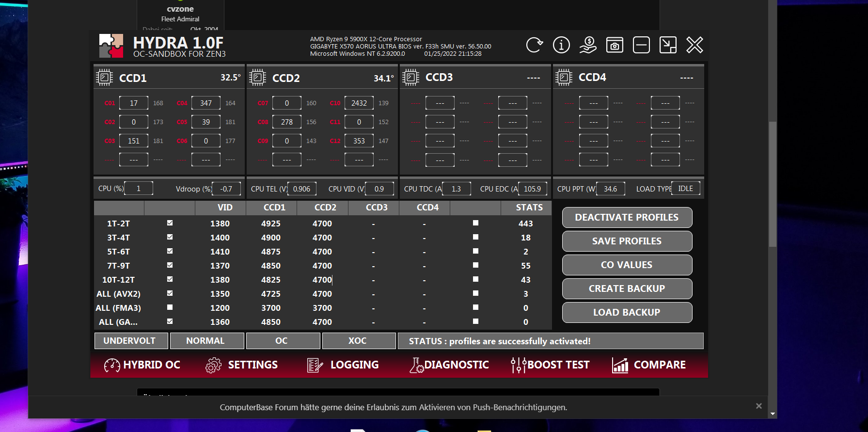Click the 1T-2T CCD1 frequency 4925
Image resolution: width=868 pixels, height=432 pixels.
[x=271, y=224]
